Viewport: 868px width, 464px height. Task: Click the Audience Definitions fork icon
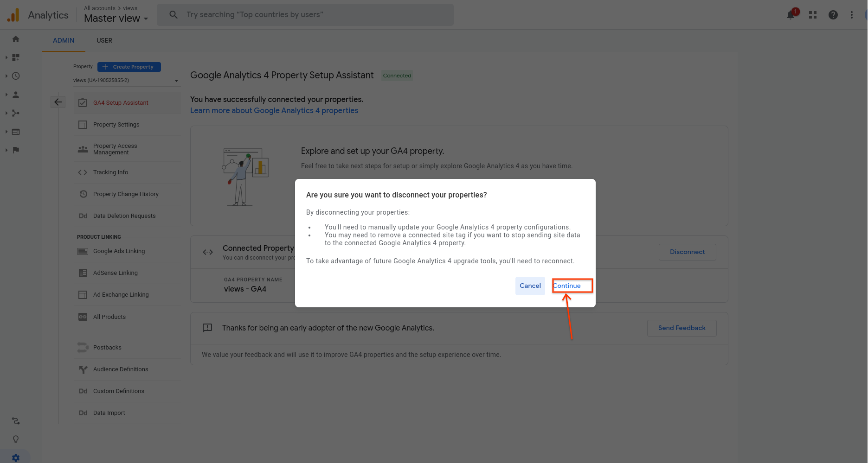pos(83,369)
